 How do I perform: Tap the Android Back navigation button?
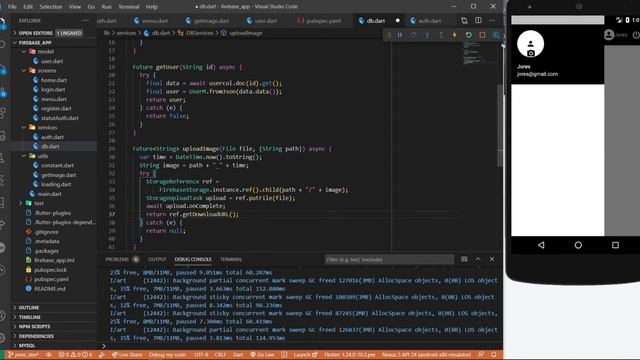coord(541,245)
